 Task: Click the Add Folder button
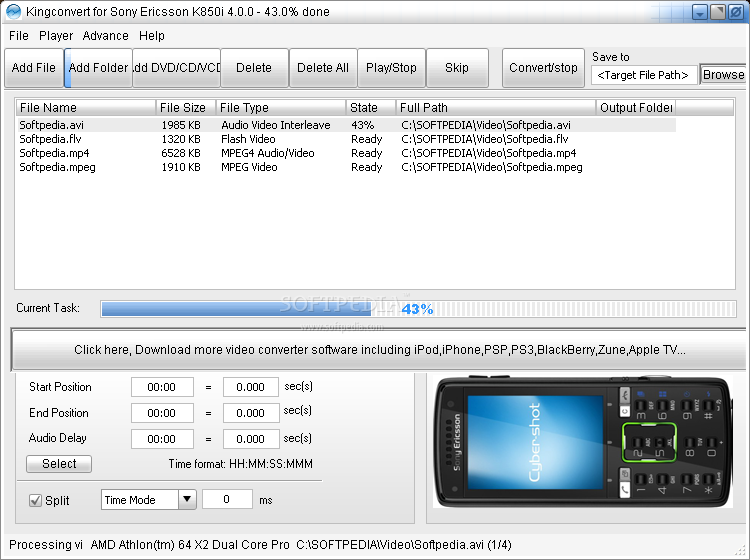pyautogui.click(x=98, y=68)
